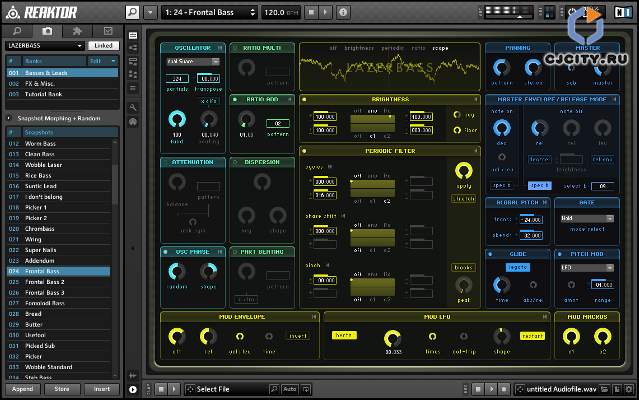Open the arrow menu beside search icon
This screenshot has height=400, width=639.
click(x=150, y=12)
